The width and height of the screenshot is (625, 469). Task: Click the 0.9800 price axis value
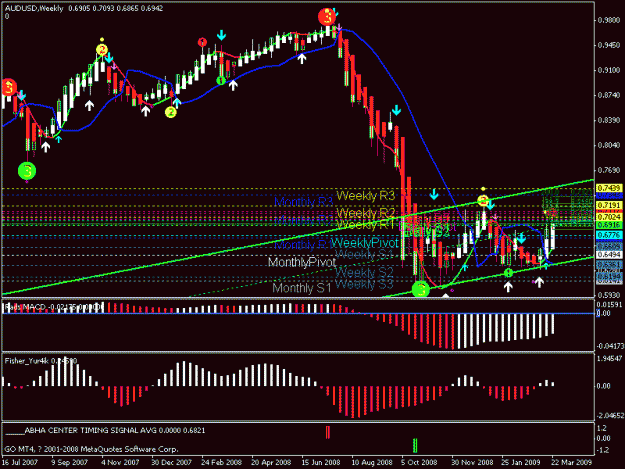tap(609, 20)
